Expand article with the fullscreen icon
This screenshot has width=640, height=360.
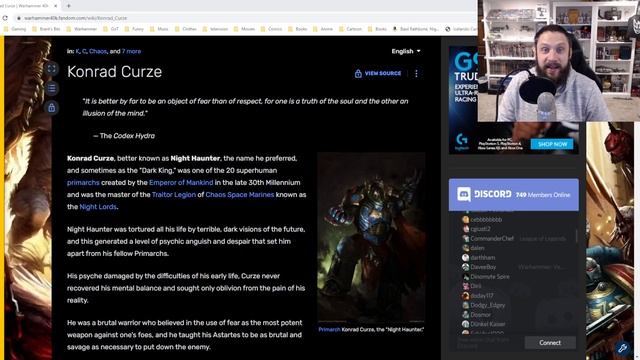[x=51, y=69]
